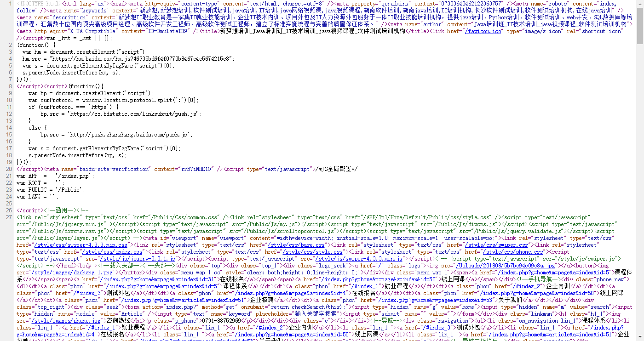Click line number 20 in gutter

pos(9,169)
